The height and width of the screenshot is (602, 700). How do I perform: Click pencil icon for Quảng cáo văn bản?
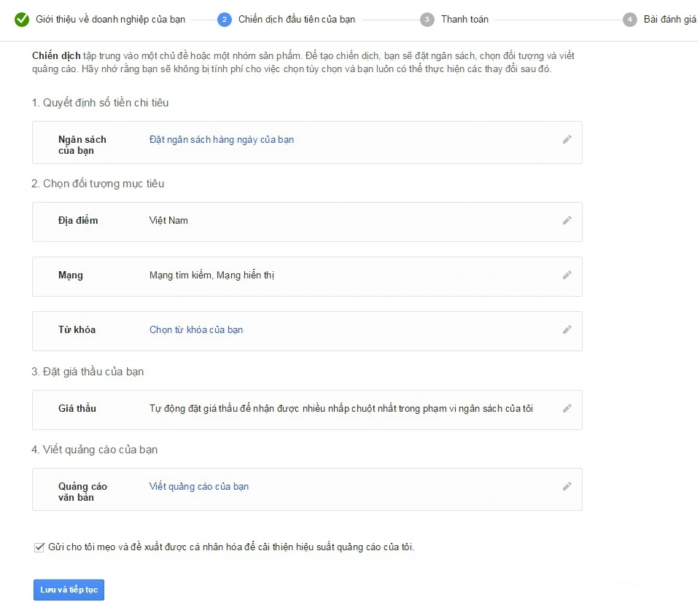[567, 486]
